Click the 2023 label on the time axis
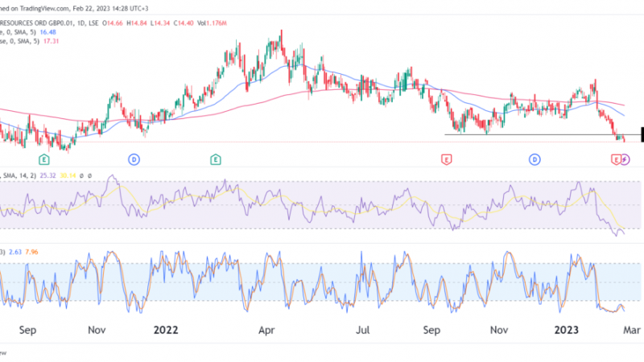The height and width of the screenshot is (362, 644). pyautogui.click(x=567, y=330)
